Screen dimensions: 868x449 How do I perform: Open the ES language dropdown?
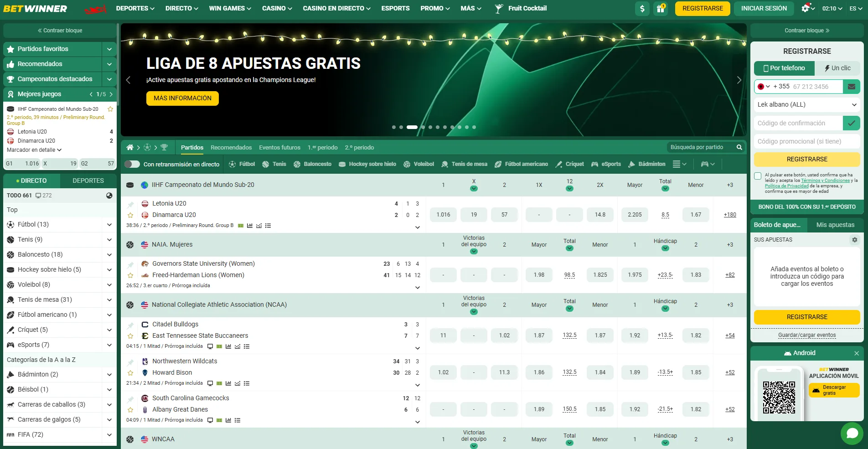(x=856, y=9)
